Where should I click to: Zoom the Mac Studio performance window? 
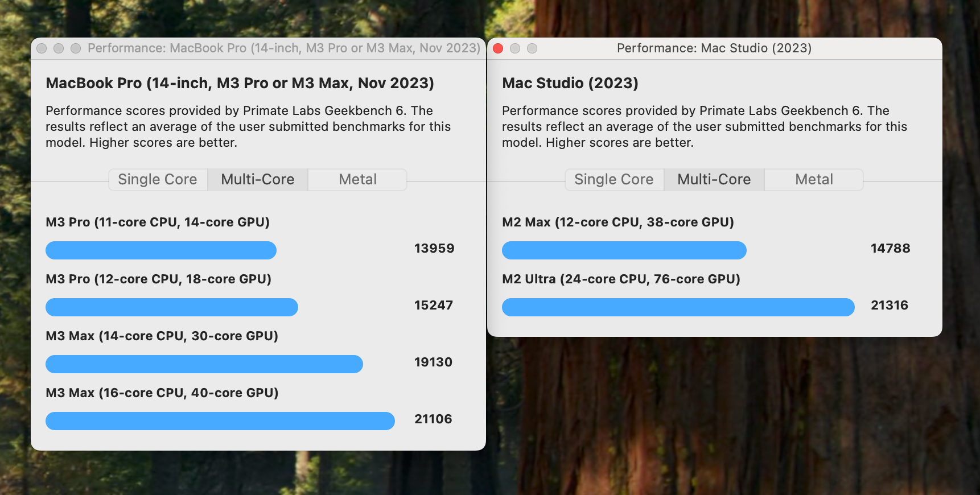click(x=532, y=48)
